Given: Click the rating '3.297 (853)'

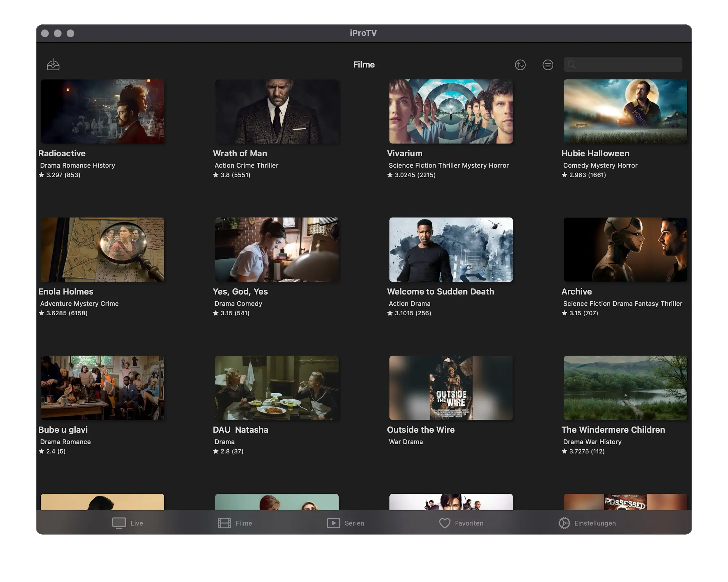Looking at the screenshot, I should click(59, 175).
